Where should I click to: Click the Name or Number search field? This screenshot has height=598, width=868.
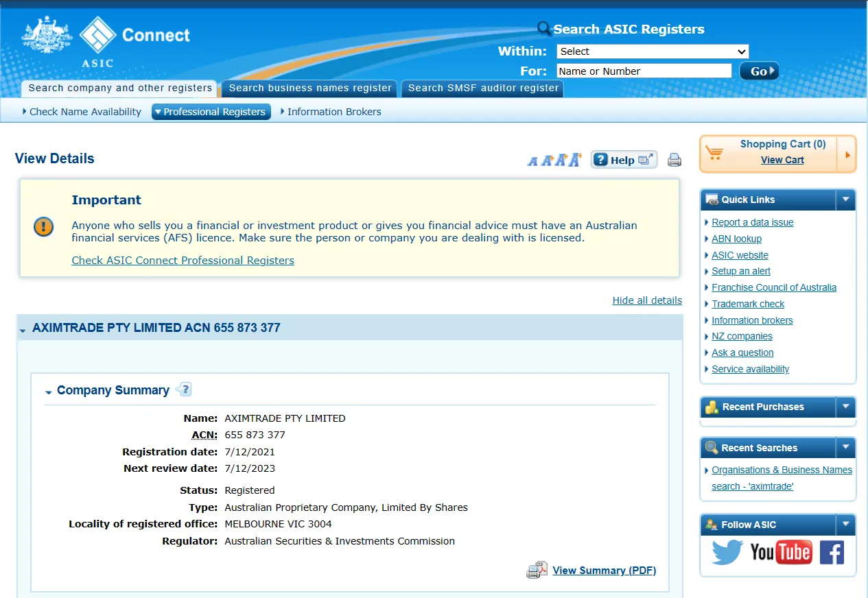(644, 71)
